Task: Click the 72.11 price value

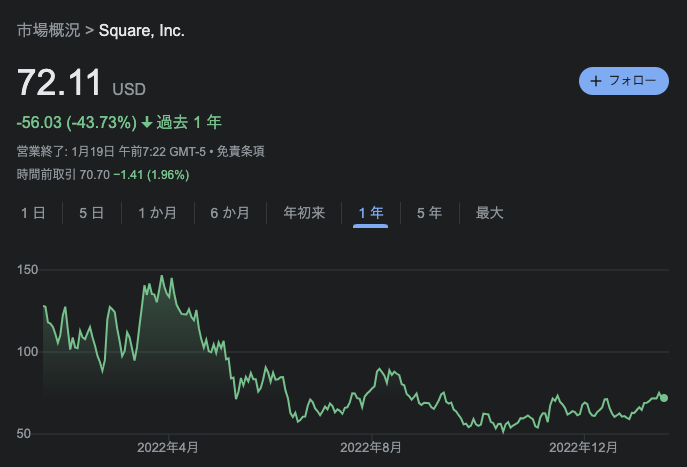Action: point(59,82)
